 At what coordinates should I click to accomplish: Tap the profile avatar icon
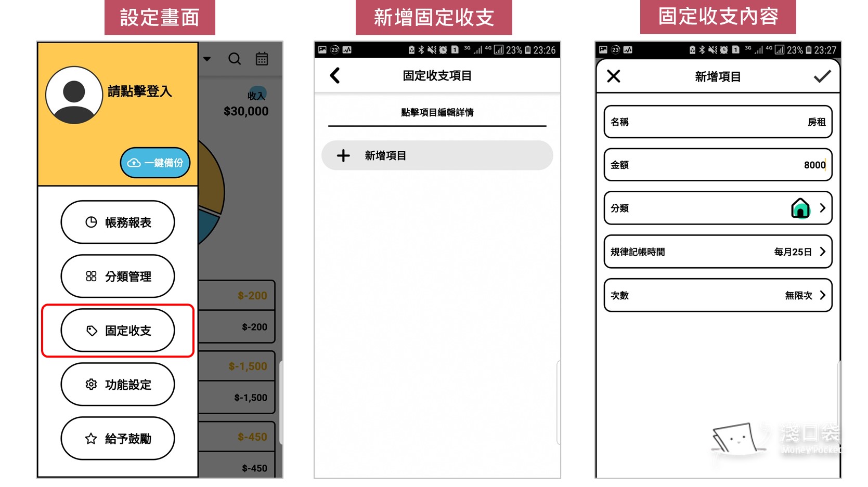[74, 95]
